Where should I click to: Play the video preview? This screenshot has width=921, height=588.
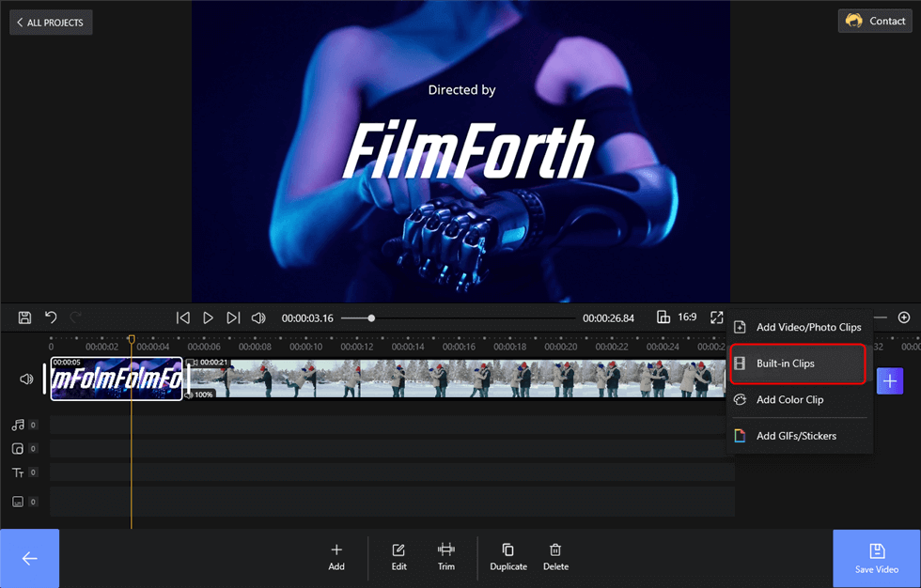point(208,317)
